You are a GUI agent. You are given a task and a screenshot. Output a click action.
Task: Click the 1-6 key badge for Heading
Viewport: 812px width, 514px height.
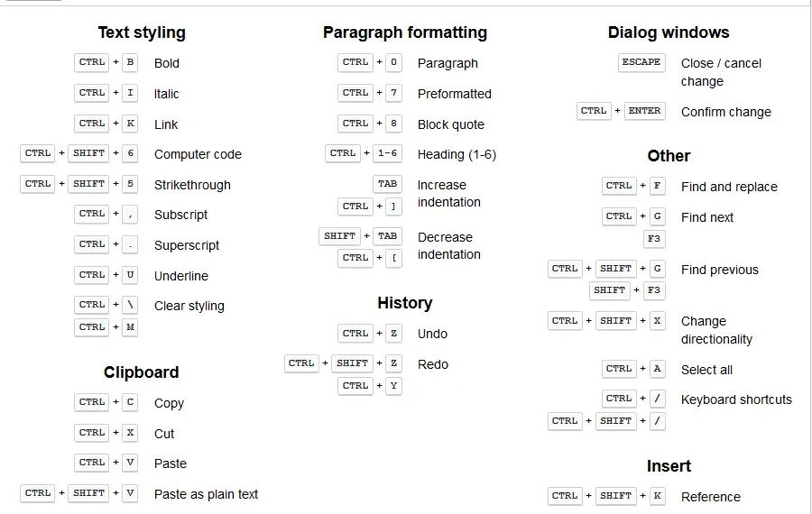coord(387,153)
